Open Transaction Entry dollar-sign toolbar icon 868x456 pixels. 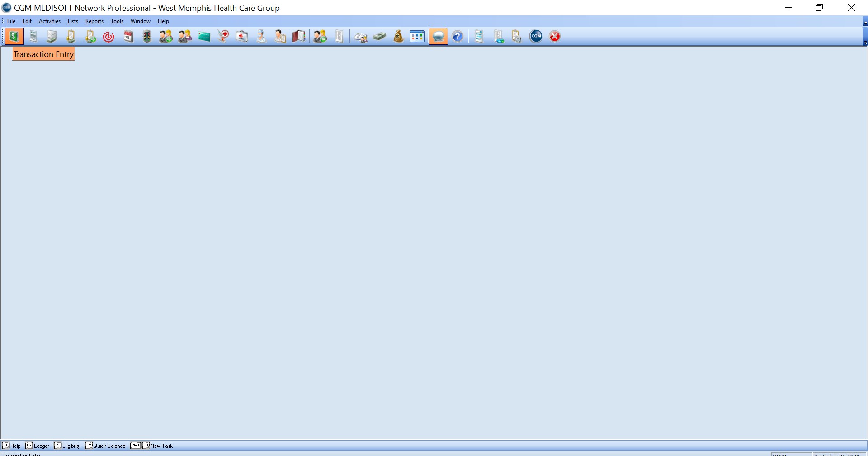(x=14, y=36)
